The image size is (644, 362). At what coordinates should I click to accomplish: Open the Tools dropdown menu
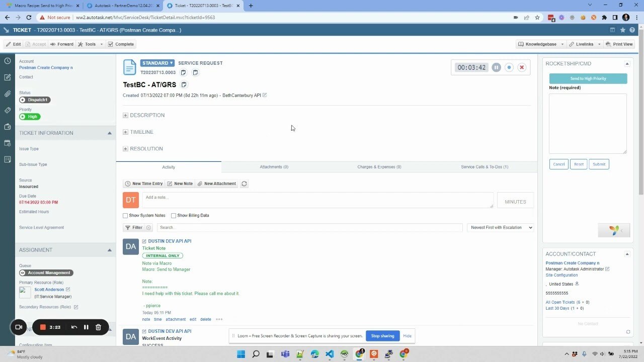90,44
